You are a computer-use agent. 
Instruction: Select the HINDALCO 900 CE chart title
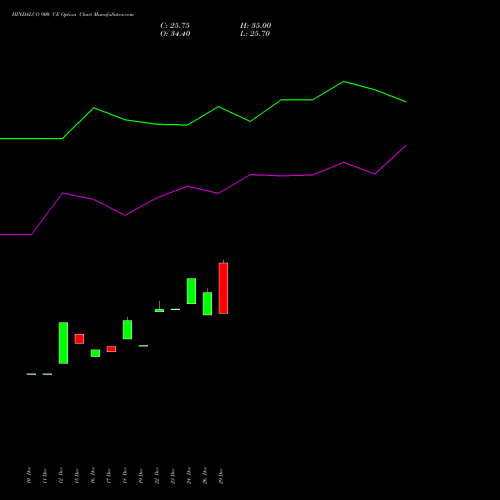coord(73,15)
